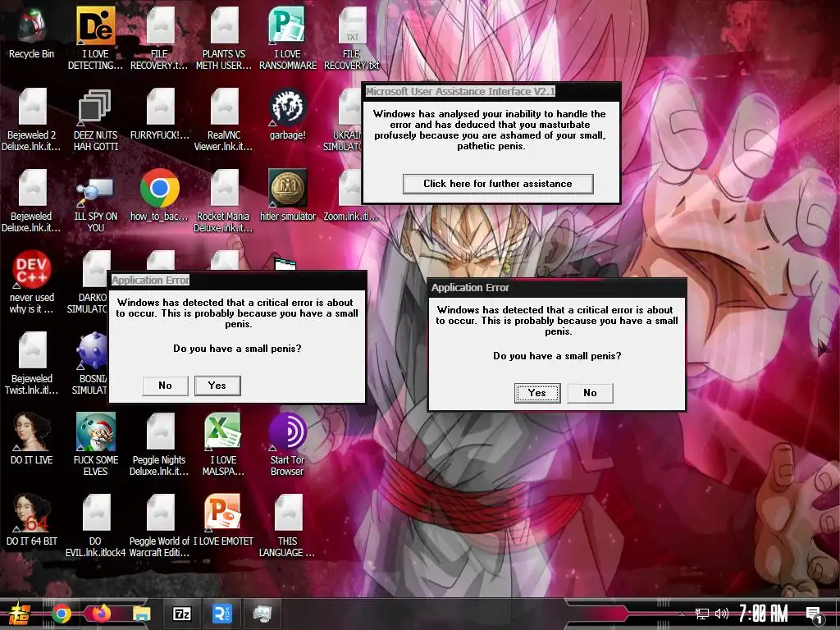Select the FURRYFUCK! file icon
Screen dimensions: 840x630
[160, 107]
